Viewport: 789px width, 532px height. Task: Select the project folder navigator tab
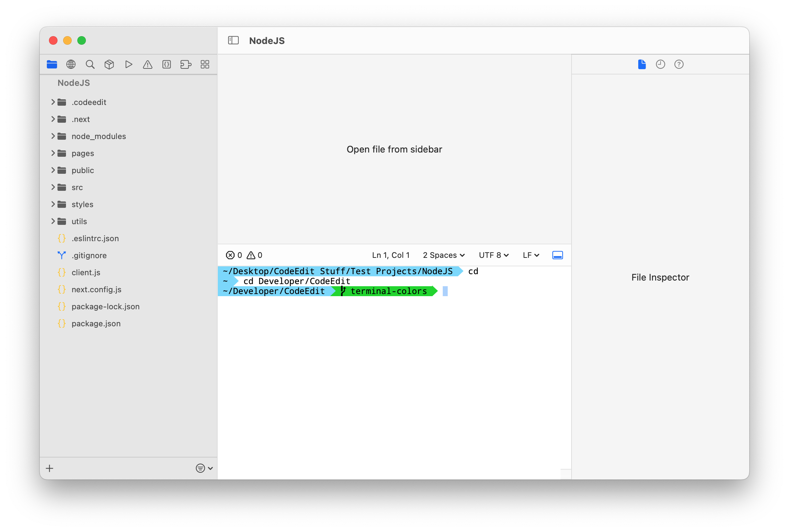tap(52, 64)
